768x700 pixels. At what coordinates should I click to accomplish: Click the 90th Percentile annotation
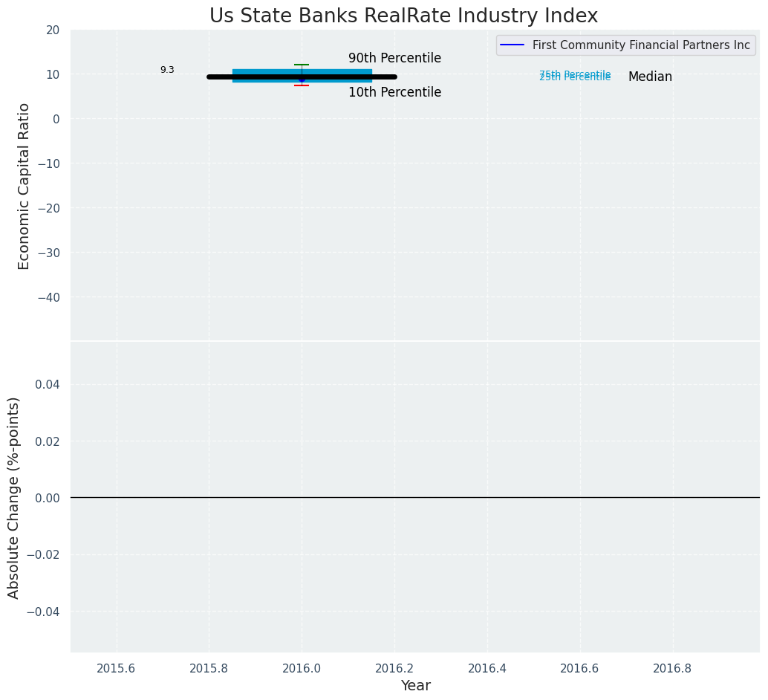[394, 59]
